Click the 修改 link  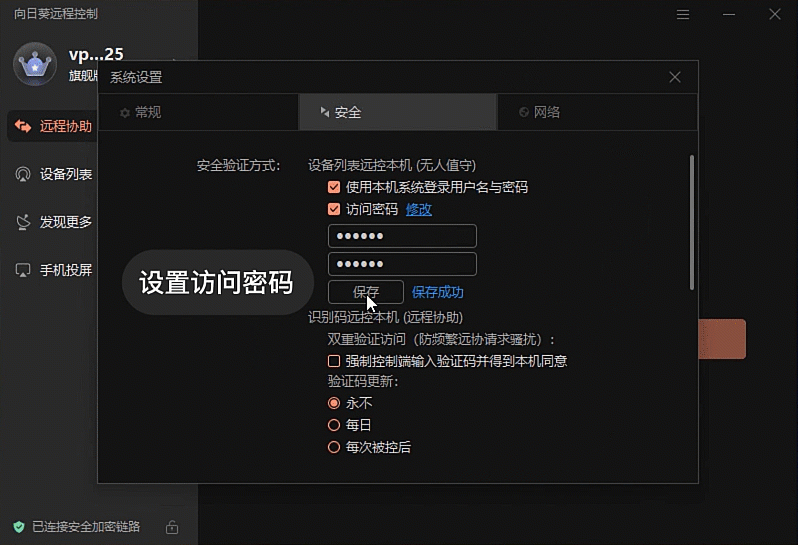(x=419, y=209)
